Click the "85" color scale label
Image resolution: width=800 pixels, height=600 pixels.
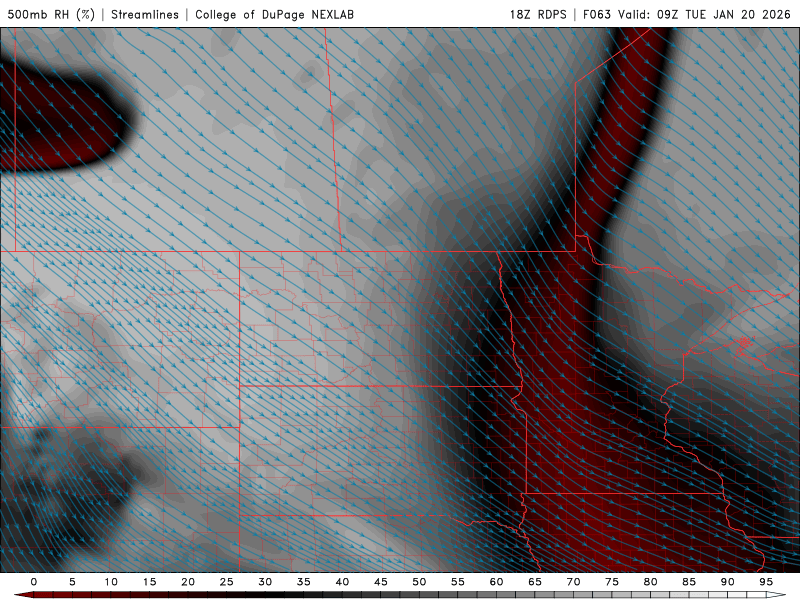click(x=689, y=582)
